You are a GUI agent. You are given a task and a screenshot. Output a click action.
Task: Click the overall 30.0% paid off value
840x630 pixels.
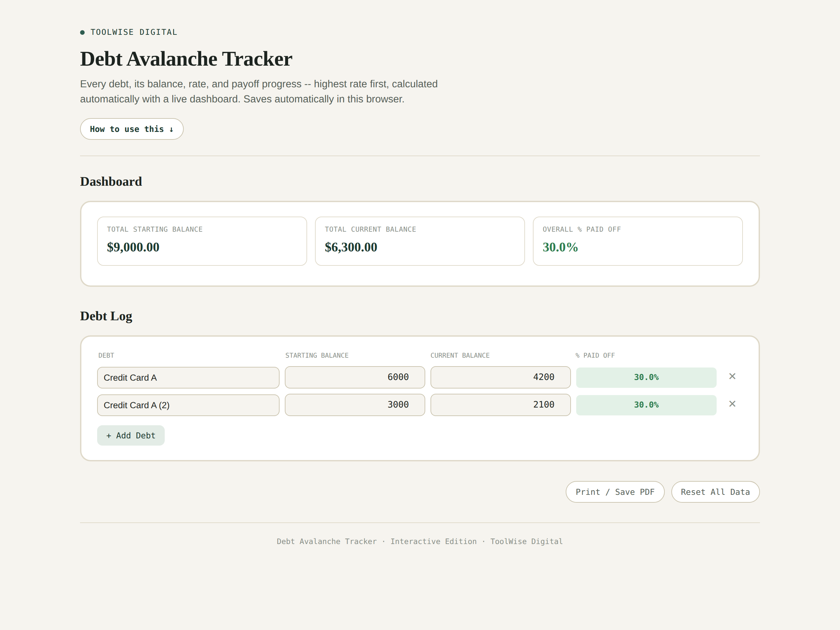click(x=560, y=247)
